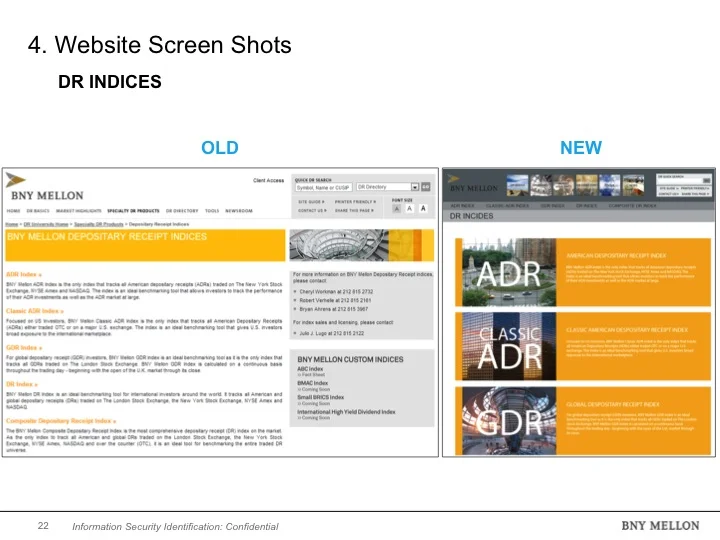Screen dimensions: 720x540
Task: Open DR DIRECTORY in the old site menu
Action: (x=182, y=211)
